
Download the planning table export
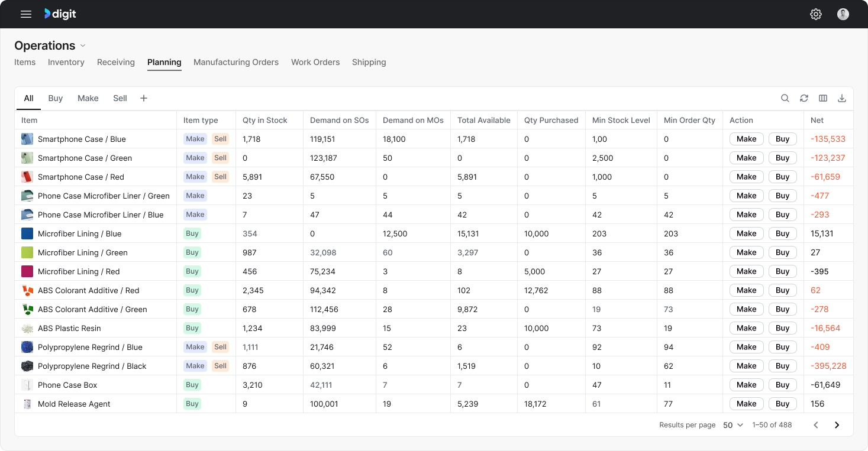click(x=842, y=98)
